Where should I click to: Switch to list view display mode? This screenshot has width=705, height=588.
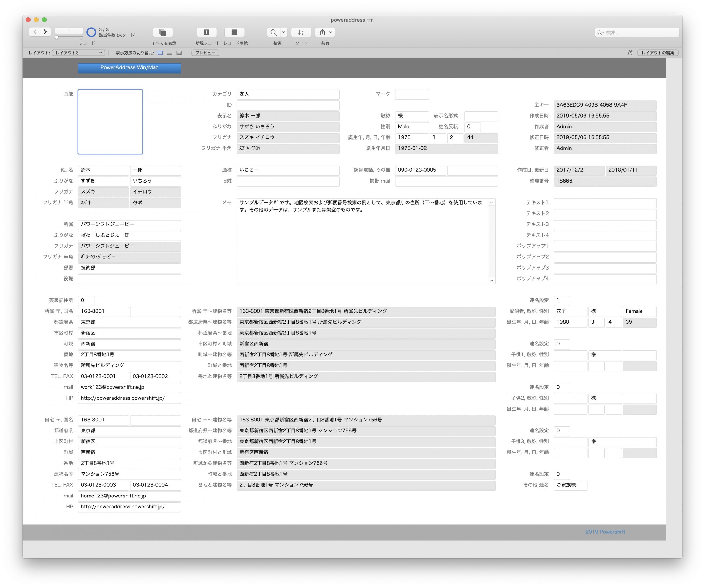(170, 53)
